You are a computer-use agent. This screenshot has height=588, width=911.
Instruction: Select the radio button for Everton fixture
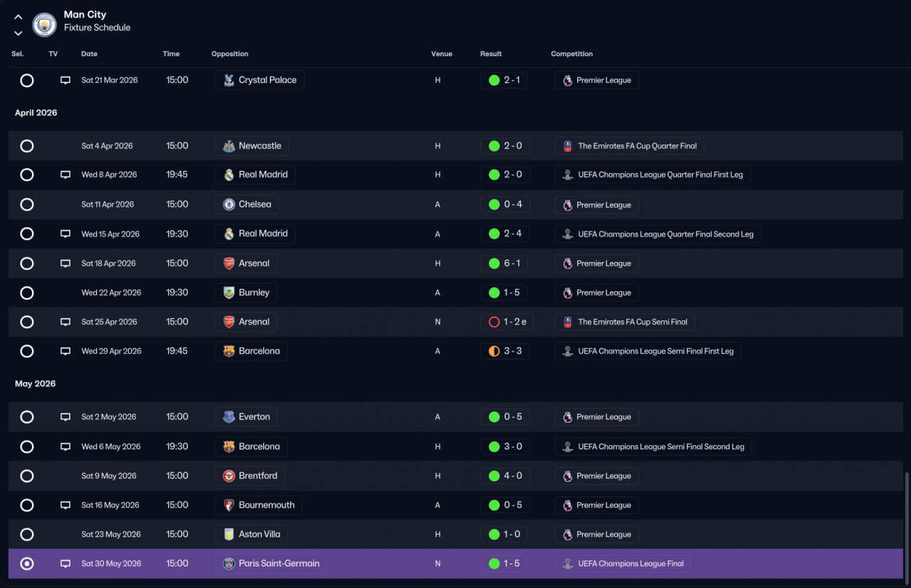(x=27, y=417)
